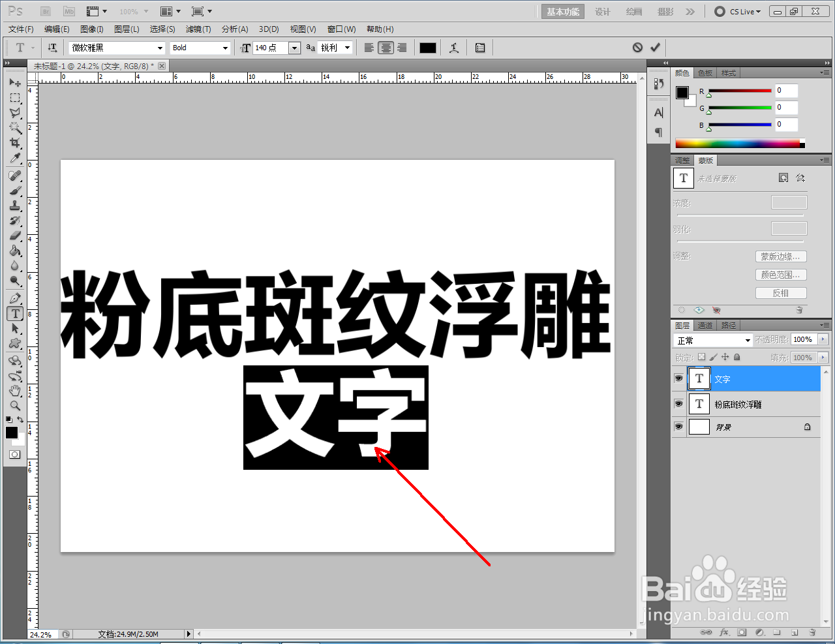Add vector mask in Masks panel
Screen dimensions: 835x644
click(x=800, y=178)
